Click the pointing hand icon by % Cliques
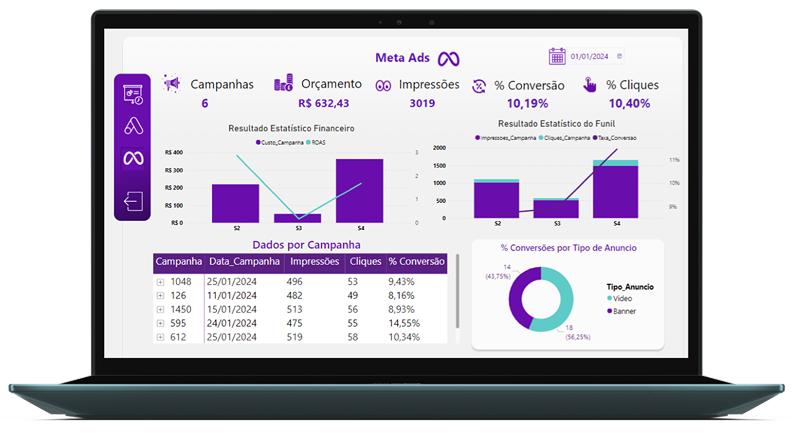800x433 pixels. pos(591,85)
